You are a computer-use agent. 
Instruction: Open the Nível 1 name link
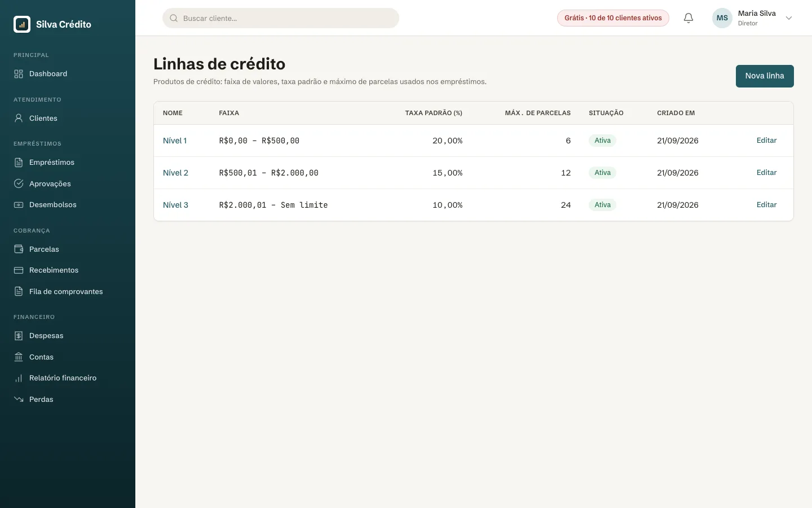[x=175, y=141]
